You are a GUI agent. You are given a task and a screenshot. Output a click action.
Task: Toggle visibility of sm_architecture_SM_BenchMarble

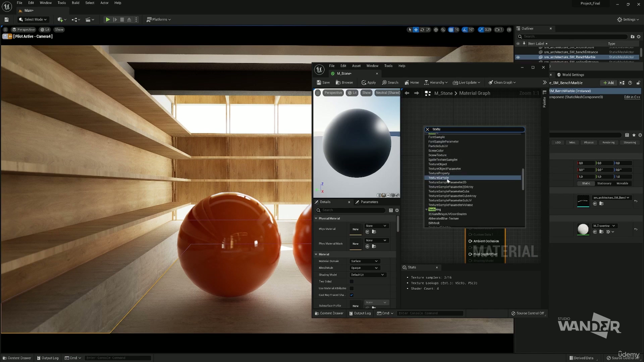518,57
